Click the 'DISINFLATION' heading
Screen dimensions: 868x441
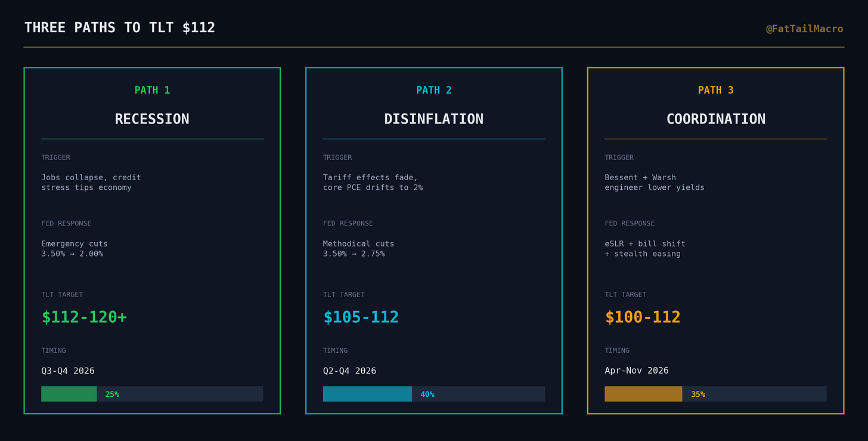pos(434,119)
